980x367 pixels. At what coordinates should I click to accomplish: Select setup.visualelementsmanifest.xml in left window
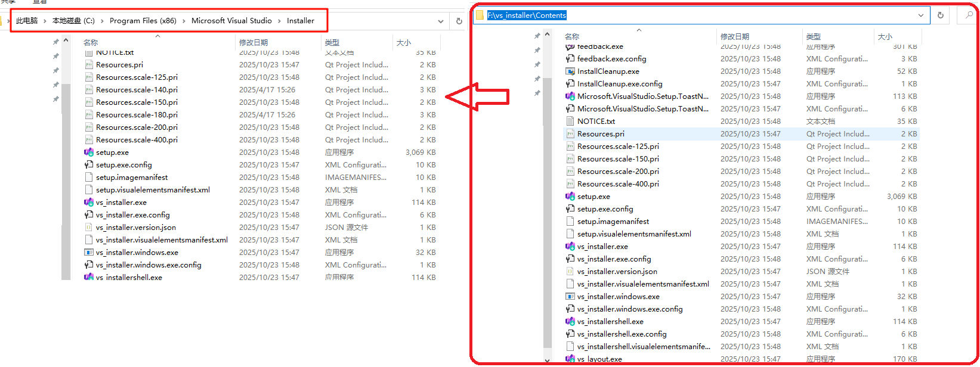(x=153, y=190)
